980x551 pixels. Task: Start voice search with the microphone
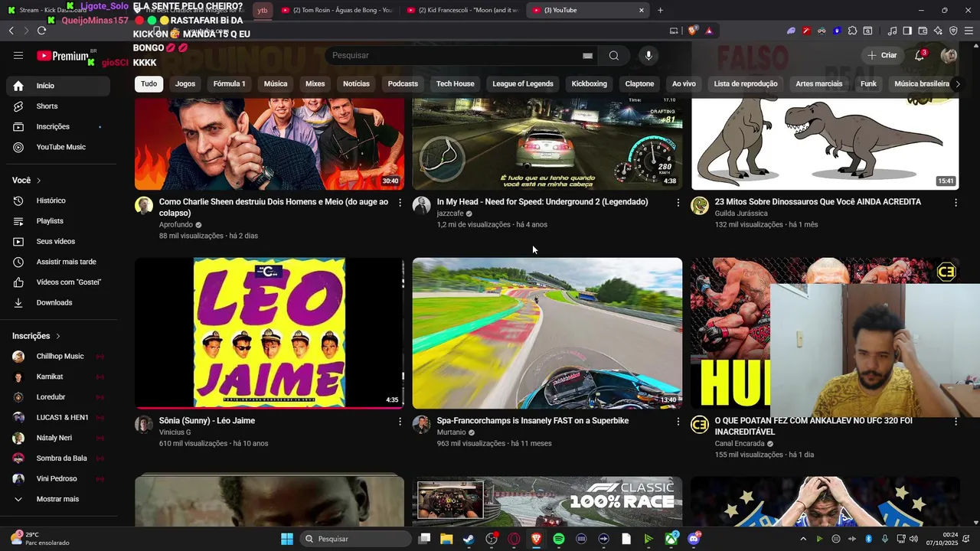pyautogui.click(x=648, y=55)
